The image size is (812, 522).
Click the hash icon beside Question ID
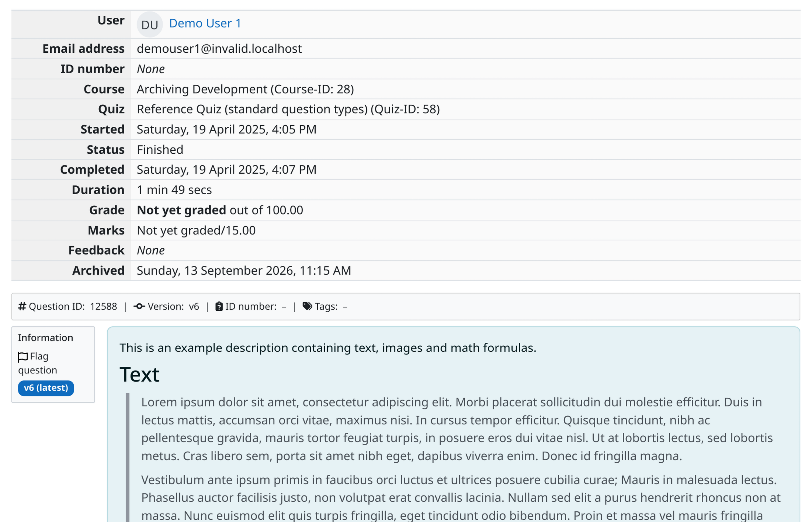click(22, 306)
